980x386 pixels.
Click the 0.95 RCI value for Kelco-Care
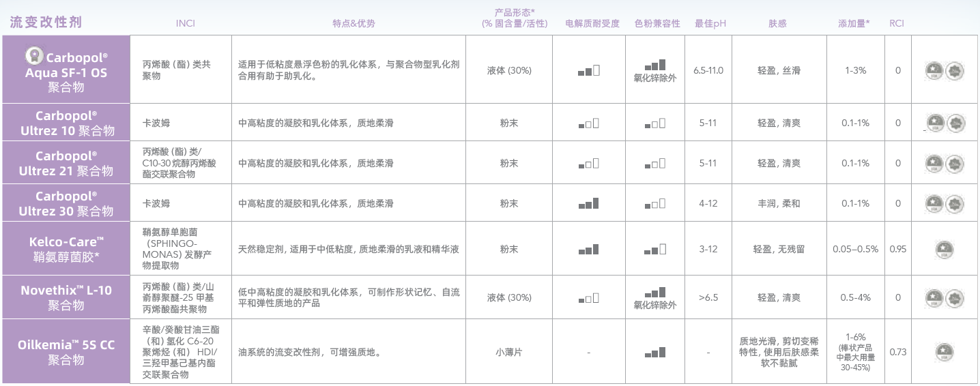[x=898, y=249]
